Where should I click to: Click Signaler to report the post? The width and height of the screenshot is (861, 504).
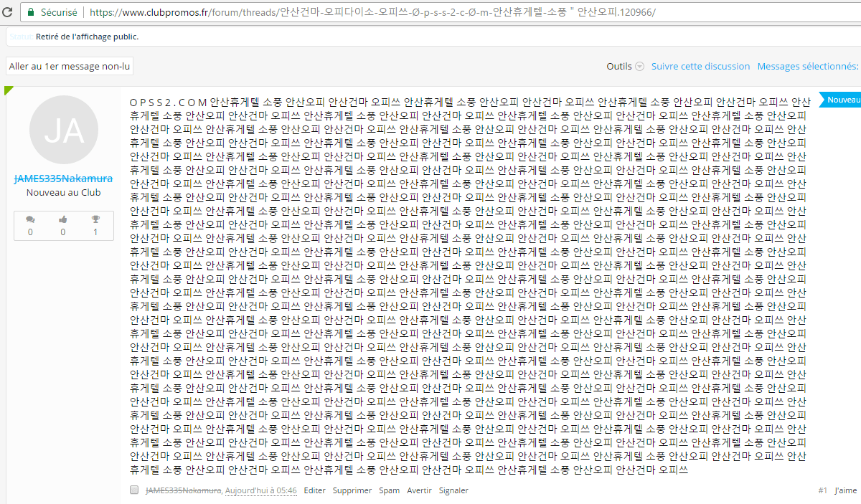(453, 490)
